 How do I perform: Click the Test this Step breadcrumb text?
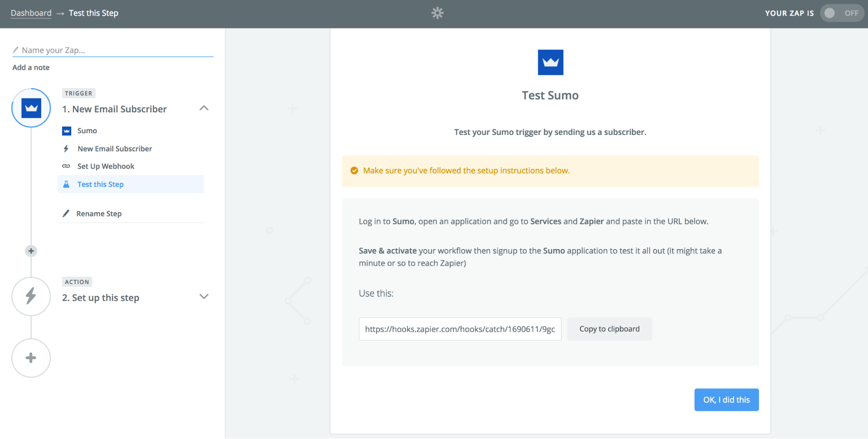[x=93, y=13]
